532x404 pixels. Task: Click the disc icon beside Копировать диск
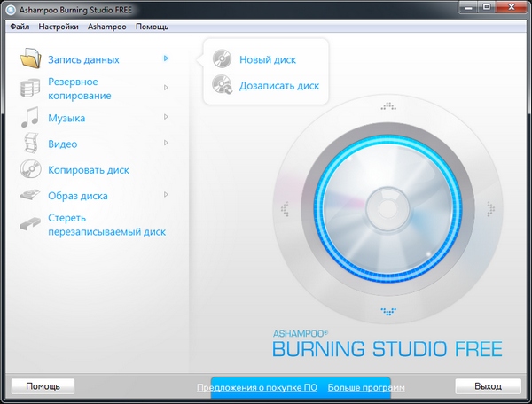[x=31, y=169]
